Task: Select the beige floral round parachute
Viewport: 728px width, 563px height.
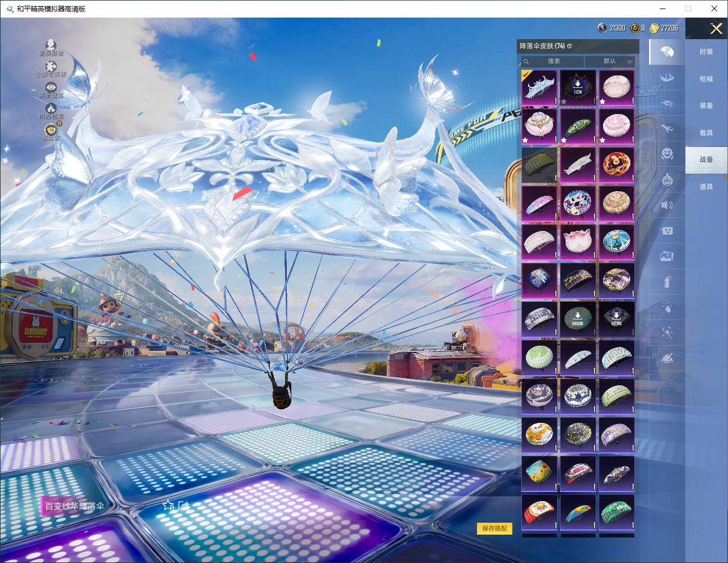Action: [x=617, y=204]
